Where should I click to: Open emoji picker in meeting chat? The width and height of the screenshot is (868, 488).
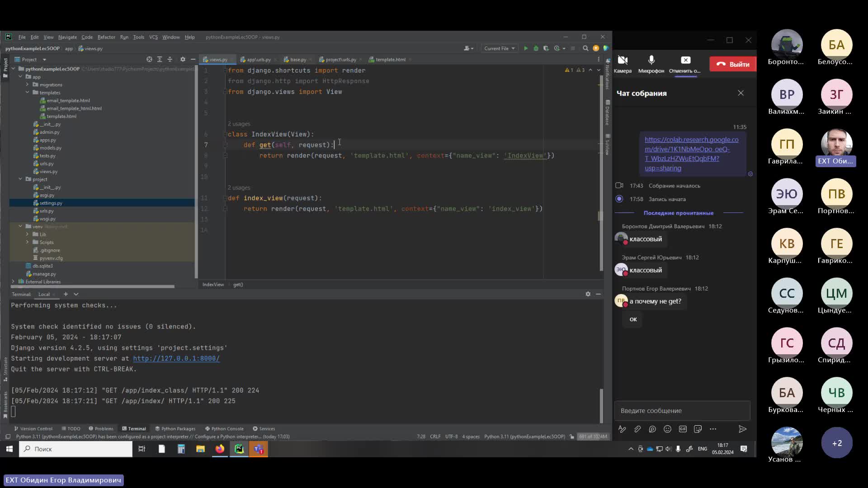[667, 429]
